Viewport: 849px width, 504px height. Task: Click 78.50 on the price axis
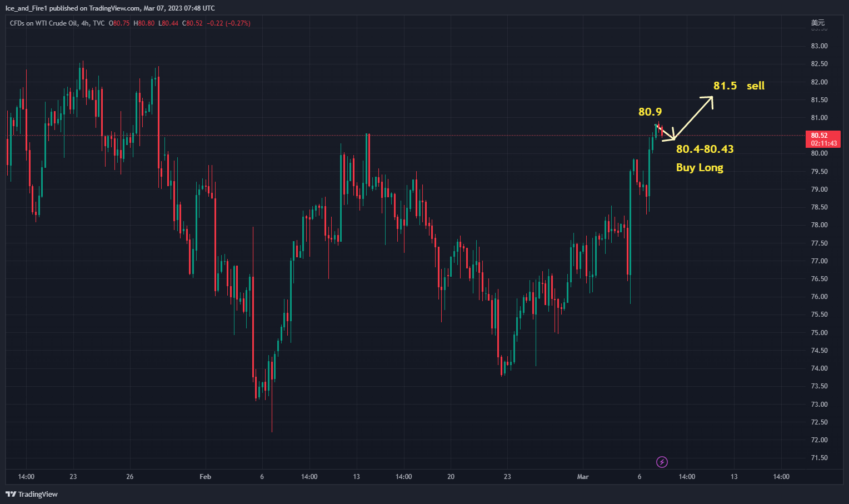[x=819, y=207]
